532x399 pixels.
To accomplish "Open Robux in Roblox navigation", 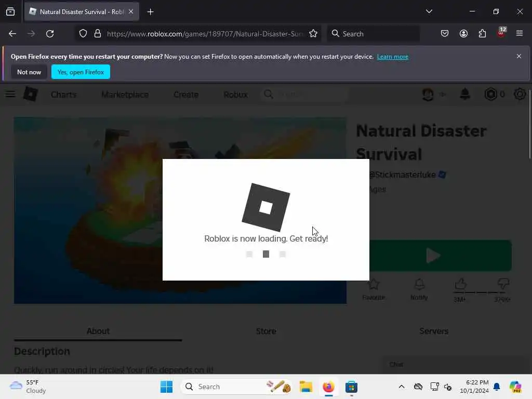I will coord(235,95).
